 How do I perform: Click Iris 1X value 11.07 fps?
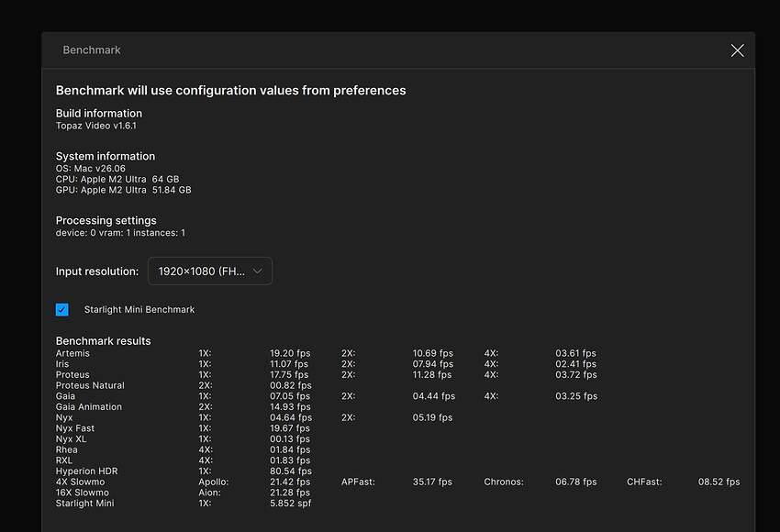[289, 364]
